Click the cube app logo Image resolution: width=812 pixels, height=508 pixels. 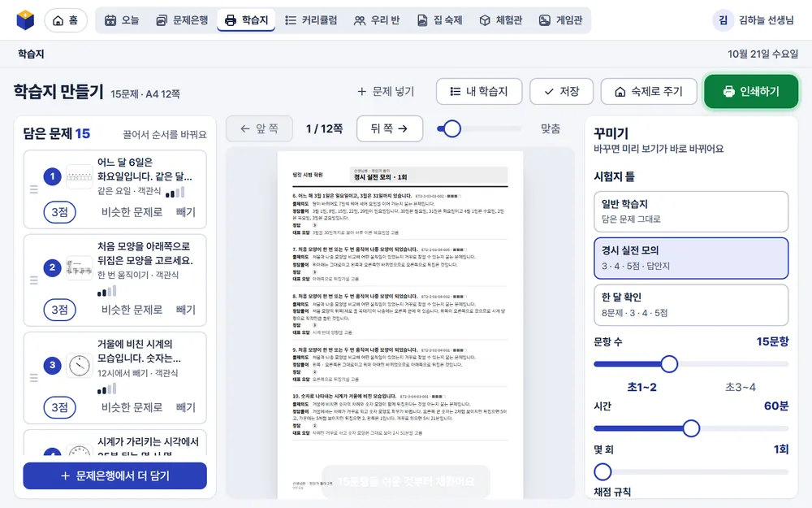(x=25, y=20)
